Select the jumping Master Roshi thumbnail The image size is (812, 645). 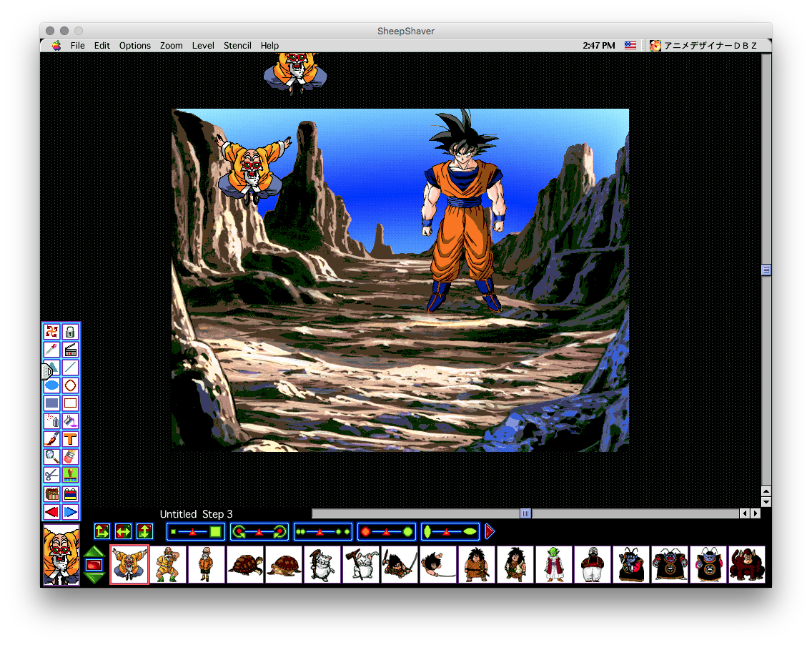click(129, 565)
